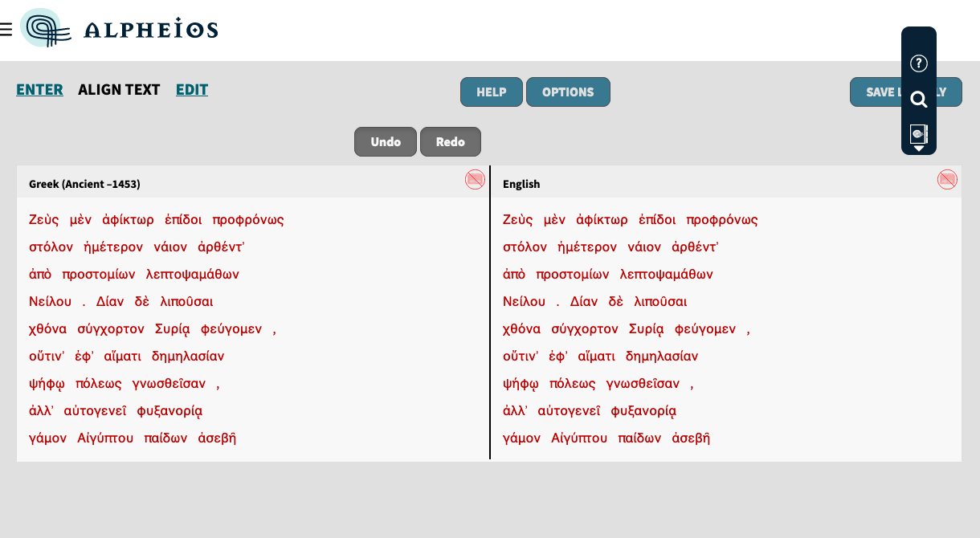Open the Alpheios help panel icon
The height and width of the screenshot is (538, 980).
[x=918, y=63]
